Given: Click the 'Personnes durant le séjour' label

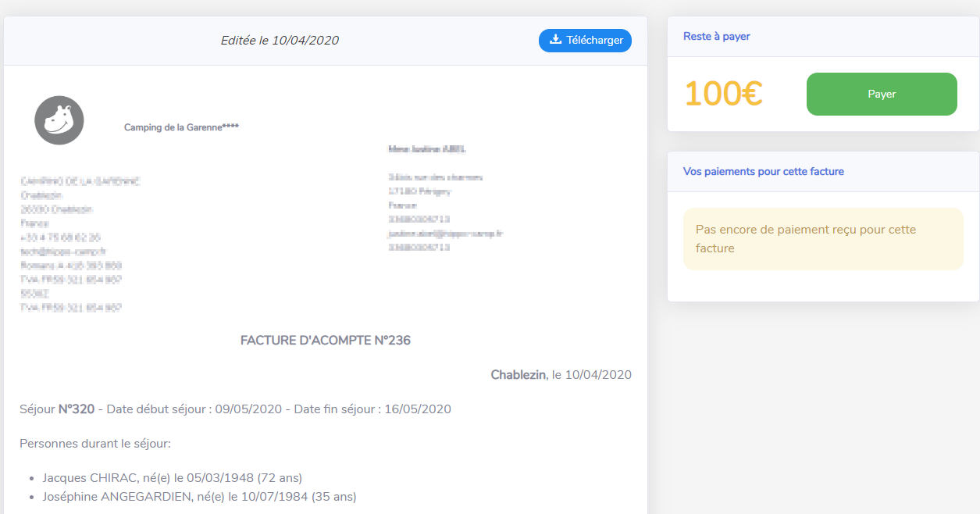Looking at the screenshot, I should tap(94, 444).
